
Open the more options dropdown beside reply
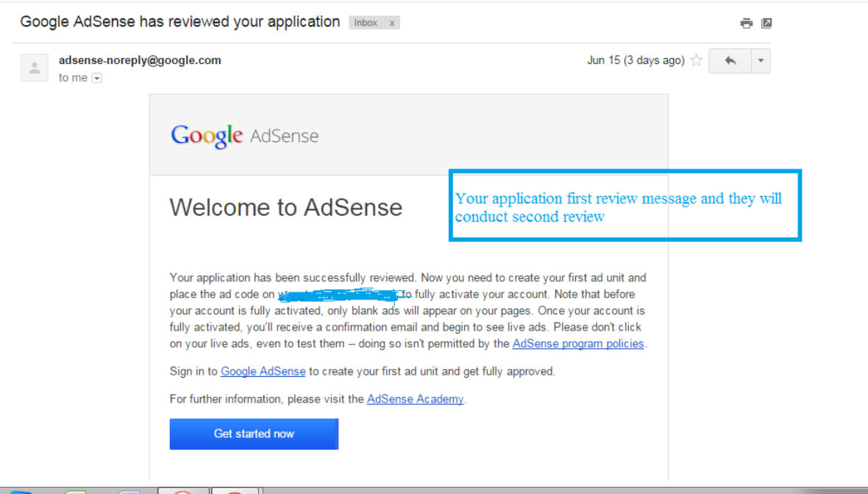coord(761,61)
